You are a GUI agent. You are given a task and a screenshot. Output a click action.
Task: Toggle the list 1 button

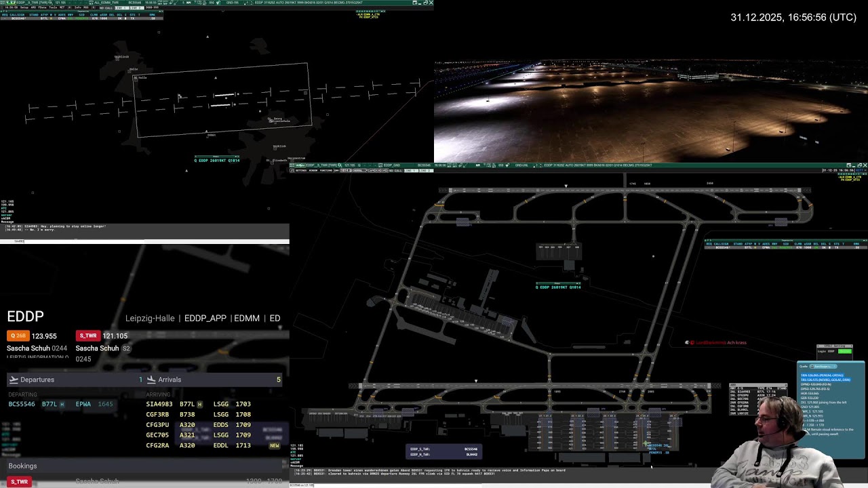coord(121,8)
